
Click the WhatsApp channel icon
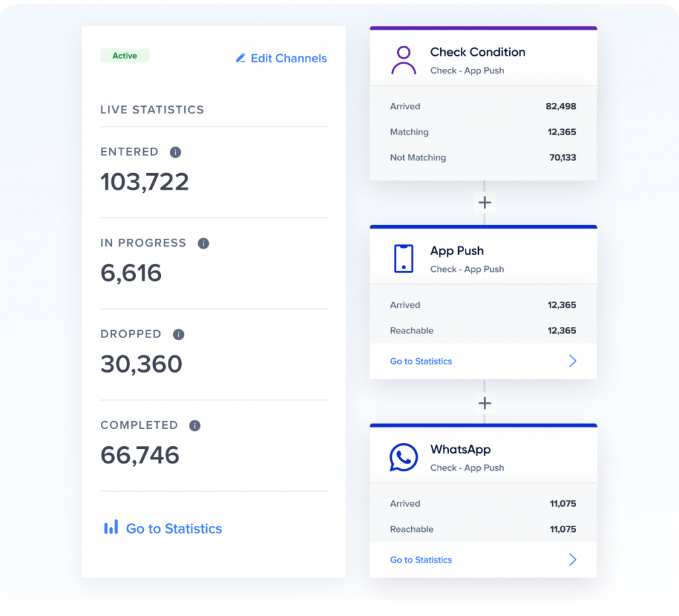pos(403,456)
